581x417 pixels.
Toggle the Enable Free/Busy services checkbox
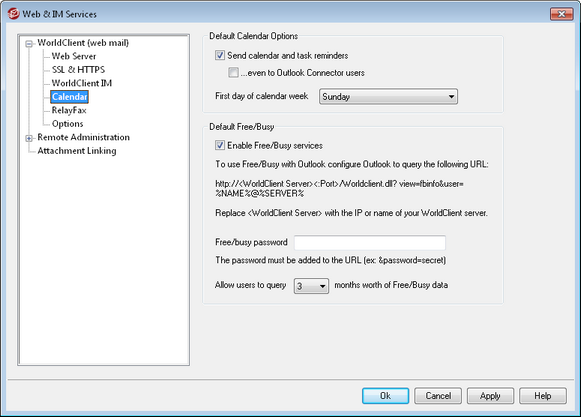click(220, 145)
